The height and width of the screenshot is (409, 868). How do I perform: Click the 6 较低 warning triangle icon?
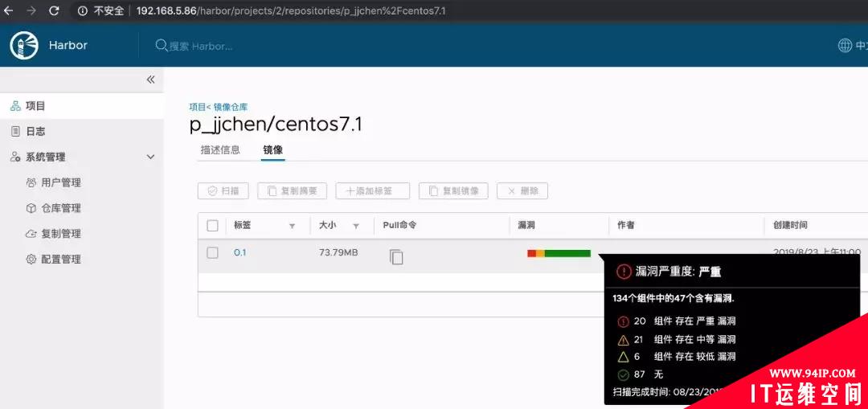click(x=624, y=357)
